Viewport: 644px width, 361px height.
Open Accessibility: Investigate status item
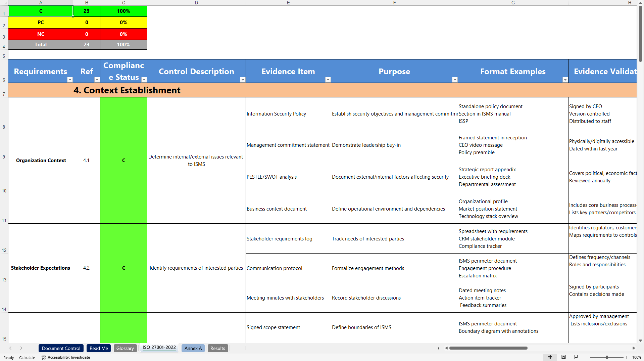point(66,357)
